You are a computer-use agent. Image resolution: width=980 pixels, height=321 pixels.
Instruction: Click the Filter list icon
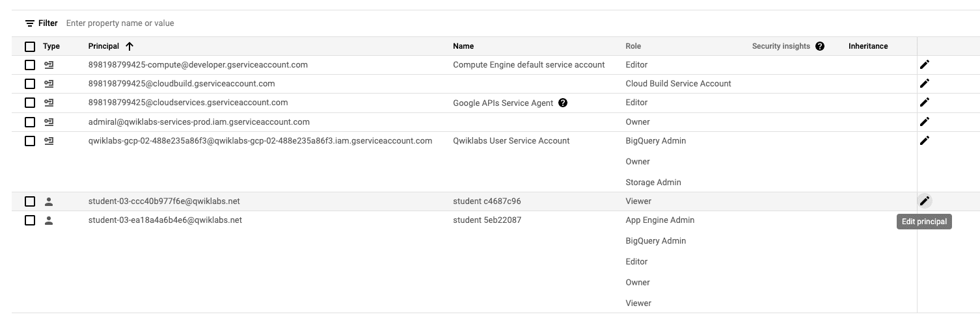[x=30, y=23]
